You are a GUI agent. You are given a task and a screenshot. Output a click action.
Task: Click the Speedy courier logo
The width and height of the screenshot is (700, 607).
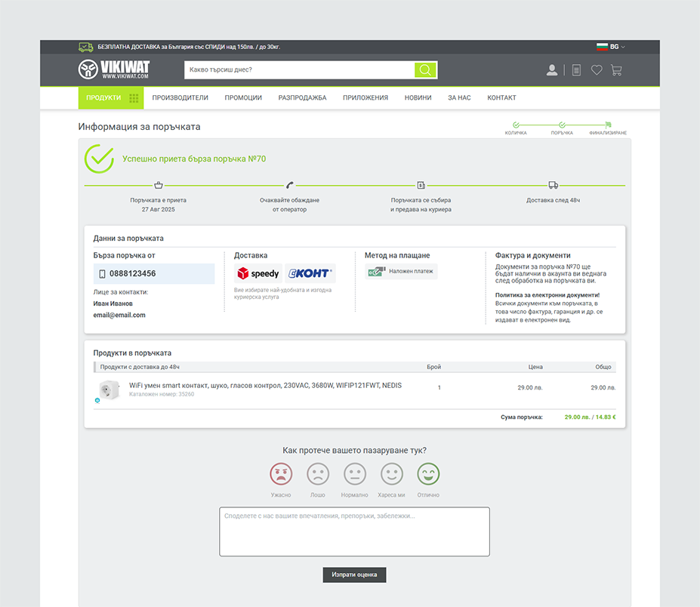[x=258, y=273]
